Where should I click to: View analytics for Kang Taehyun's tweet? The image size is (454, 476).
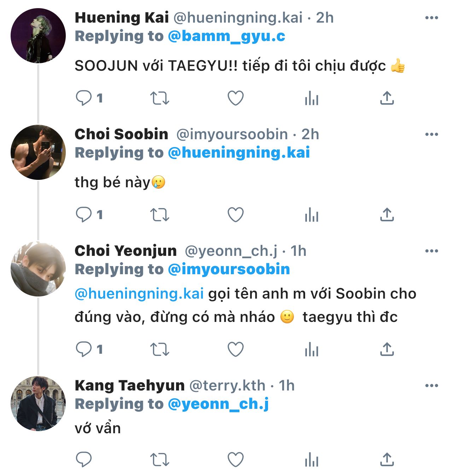click(312, 460)
